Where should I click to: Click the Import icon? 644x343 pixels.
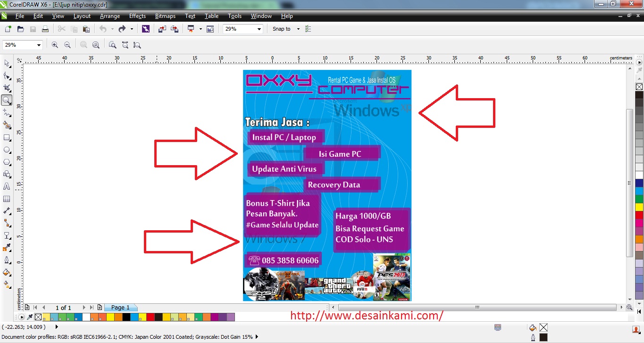162,29
